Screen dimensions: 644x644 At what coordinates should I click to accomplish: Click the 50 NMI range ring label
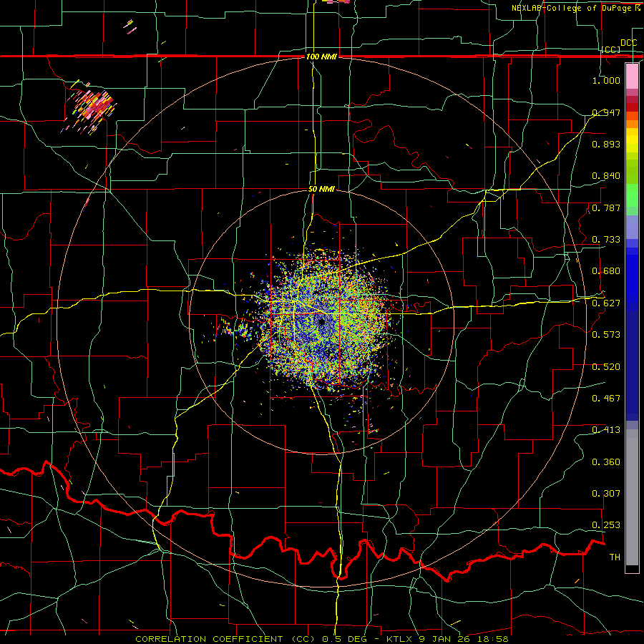click(x=321, y=189)
